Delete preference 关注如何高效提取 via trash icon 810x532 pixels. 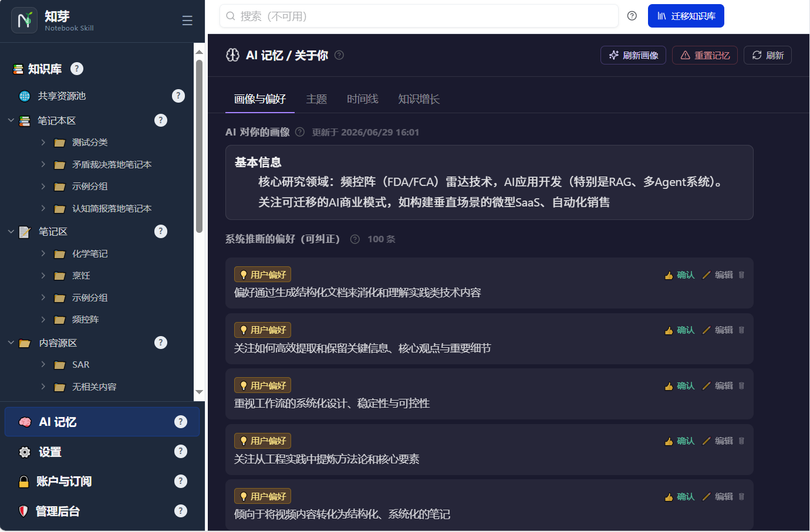[x=741, y=330]
